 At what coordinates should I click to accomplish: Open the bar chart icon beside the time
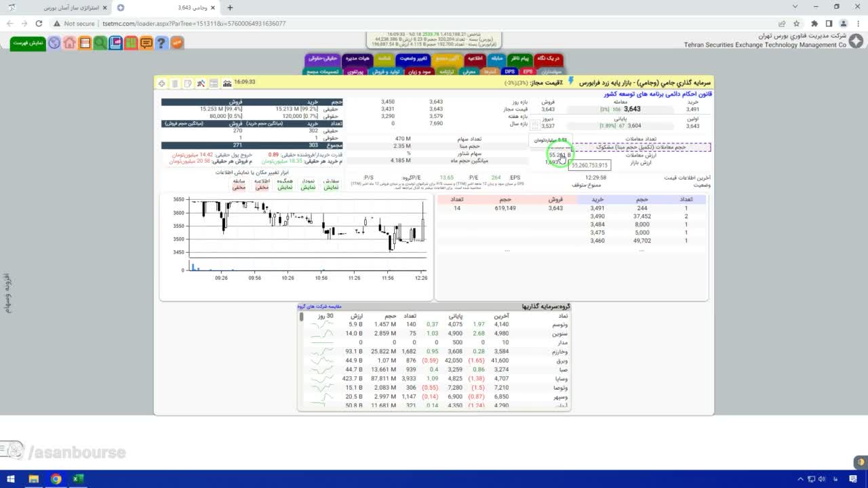[226, 83]
